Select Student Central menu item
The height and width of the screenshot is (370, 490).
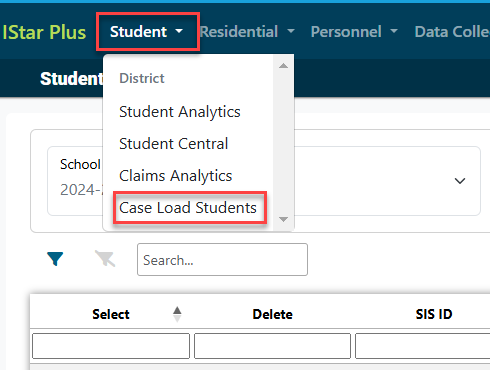pos(173,144)
